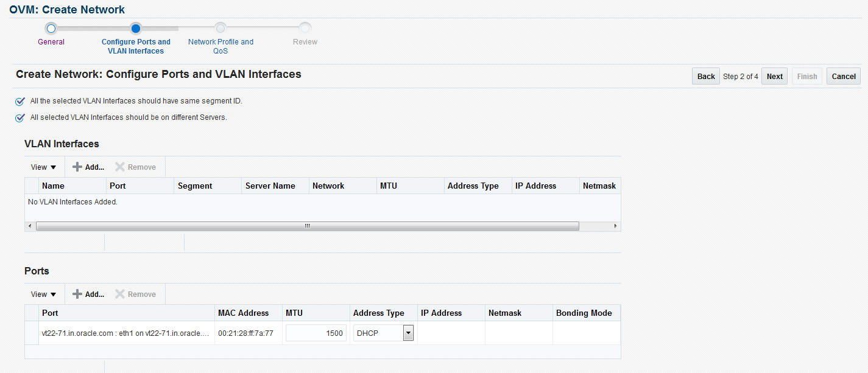Click the MAC Address column header
Viewport: 868px width, 373px height.
coord(249,313)
